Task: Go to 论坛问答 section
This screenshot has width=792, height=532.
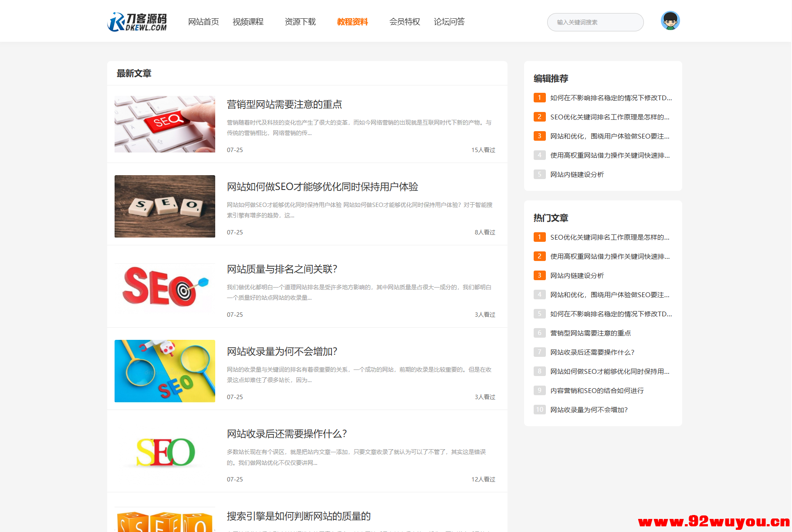Action: click(x=449, y=22)
